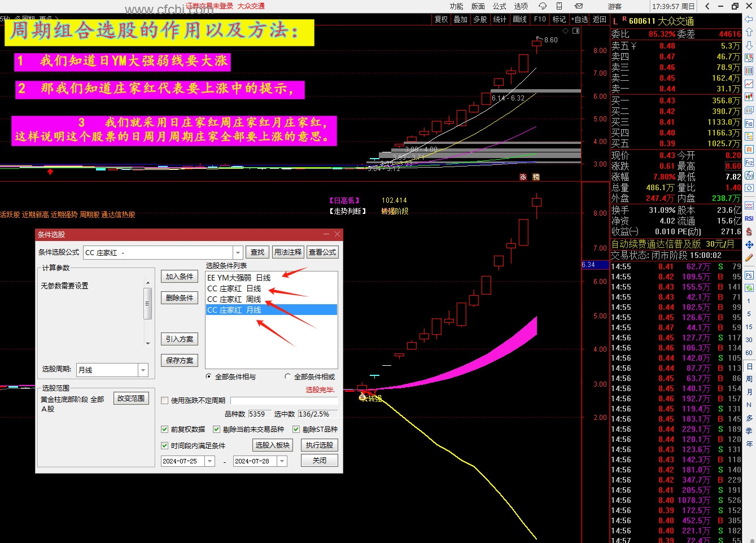Open 选股周期 月线 dropdown

[x=143, y=370]
